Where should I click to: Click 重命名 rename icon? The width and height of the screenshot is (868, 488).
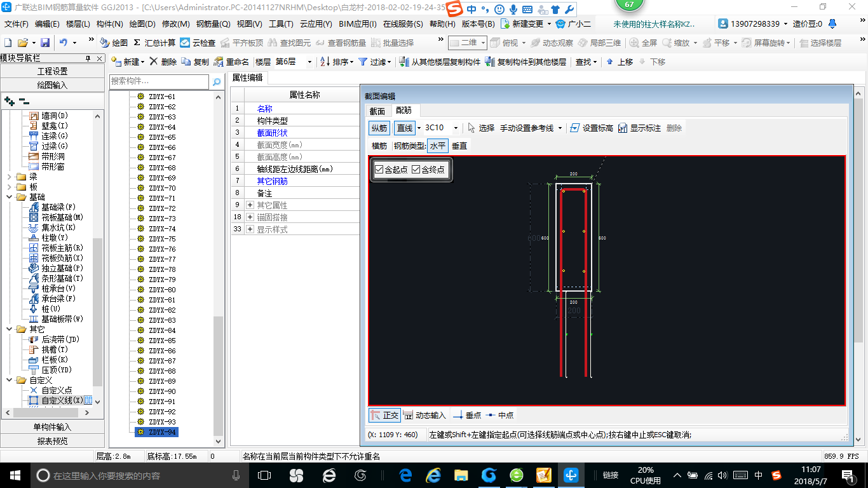tap(231, 62)
